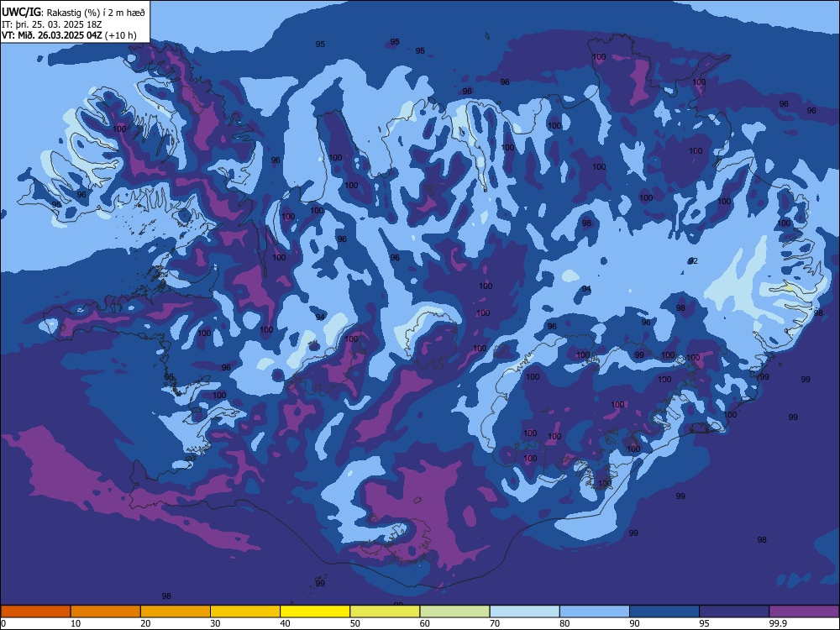This screenshot has width=840, height=630.
Task: Select the bright yellow 40–50 legend swatch
Action: [315, 612]
